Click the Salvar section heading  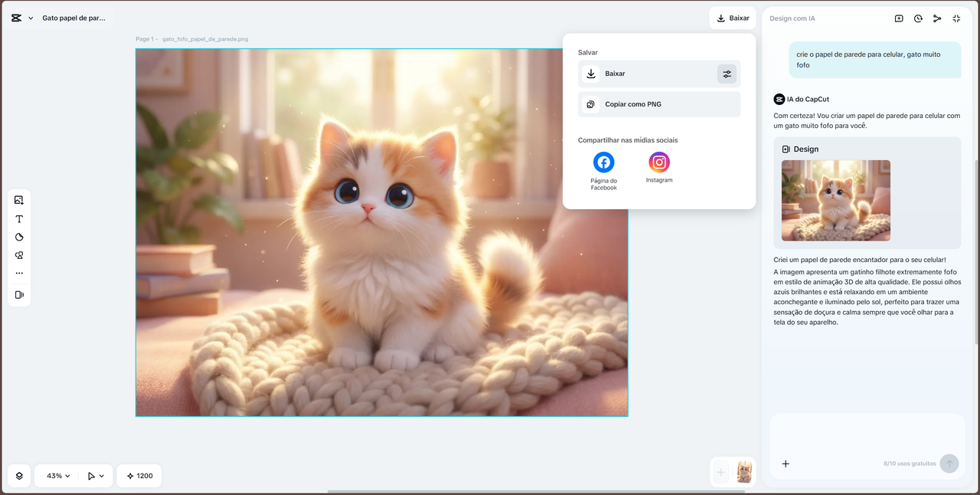588,53
